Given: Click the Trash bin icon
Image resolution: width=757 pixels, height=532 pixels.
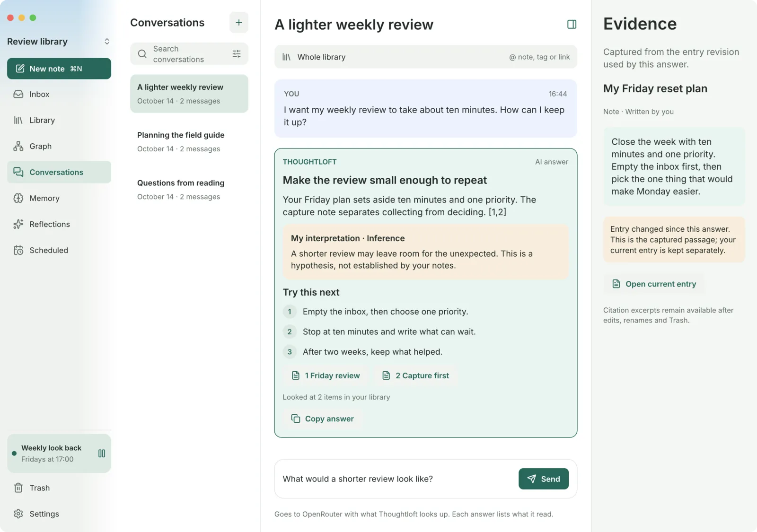Looking at the screenshot, I should (18, 488).
